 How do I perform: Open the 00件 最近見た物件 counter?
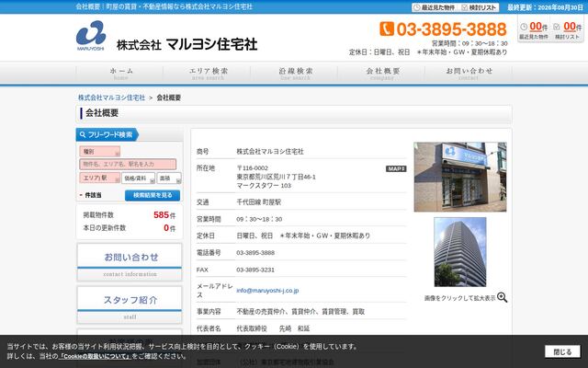click(534, 30)
